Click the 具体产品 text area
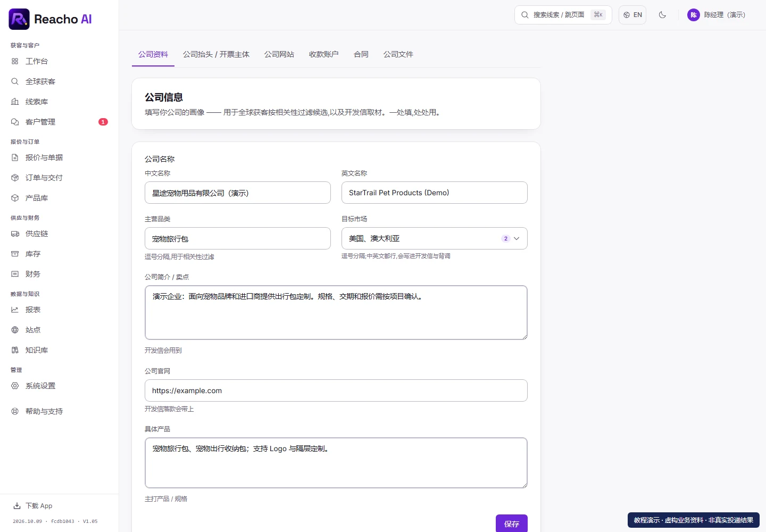Image resolution: width=766 pixels, height=532 pixels. (336, 463)
